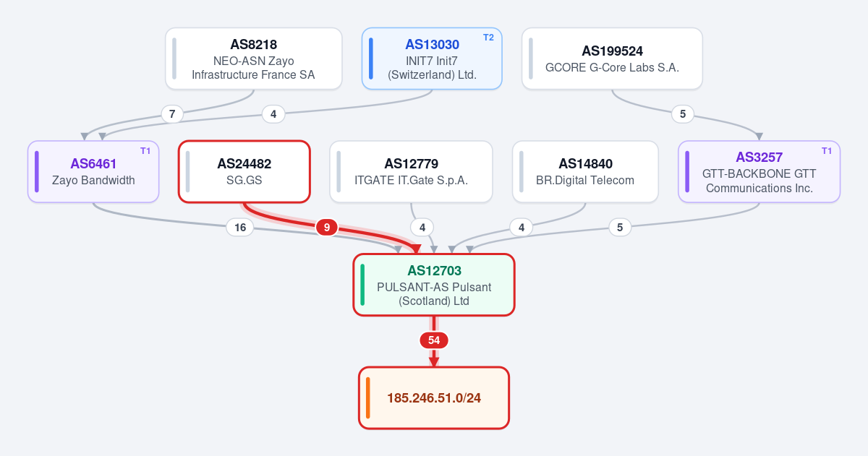Image resolution: width=868 pixels, height=456 pixels.
Task: Click the red edge label 54
Action: (434, 340)
